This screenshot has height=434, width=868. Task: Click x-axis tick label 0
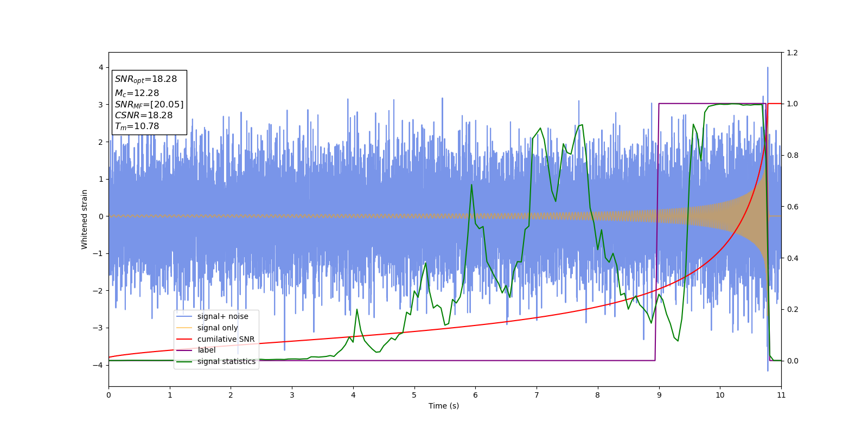tap(108, 395)
